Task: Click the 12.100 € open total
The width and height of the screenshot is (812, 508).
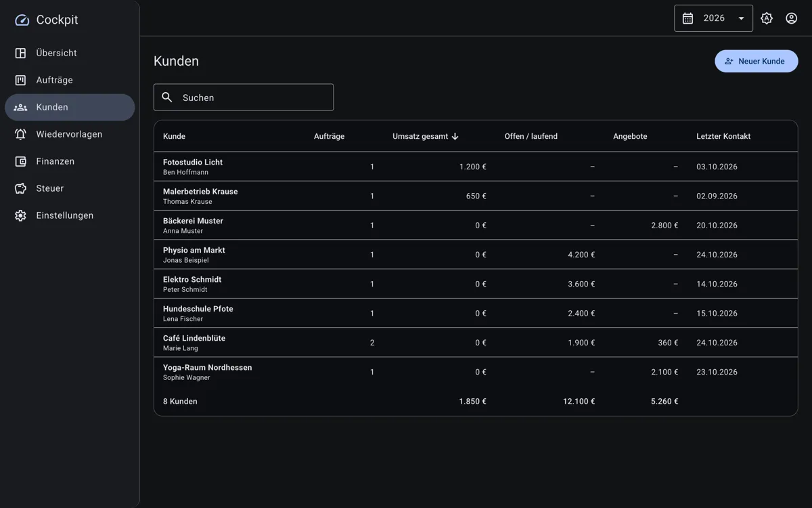Action: tap(579, 401)
